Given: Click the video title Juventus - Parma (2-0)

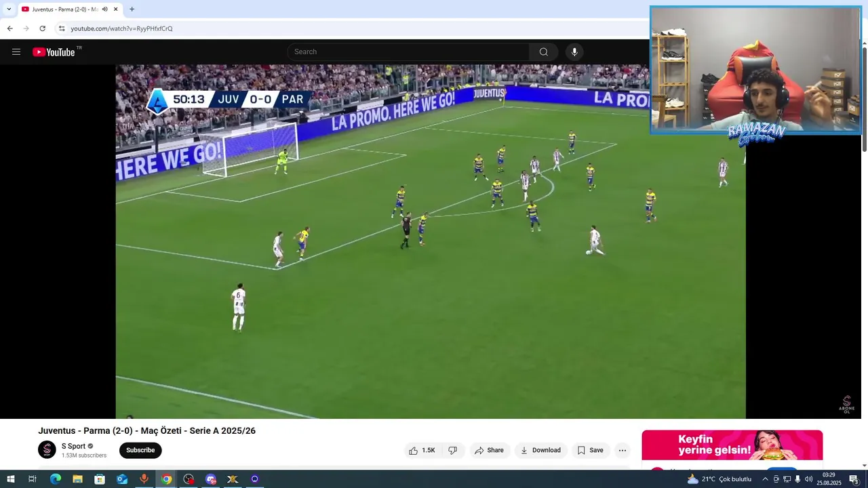Looking at the screenshot, I should 146,431.
